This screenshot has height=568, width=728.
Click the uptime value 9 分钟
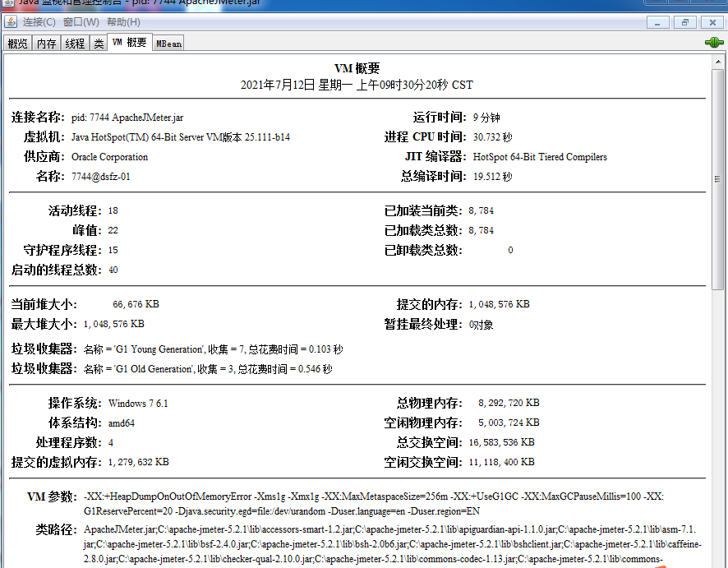click(486, 118)
